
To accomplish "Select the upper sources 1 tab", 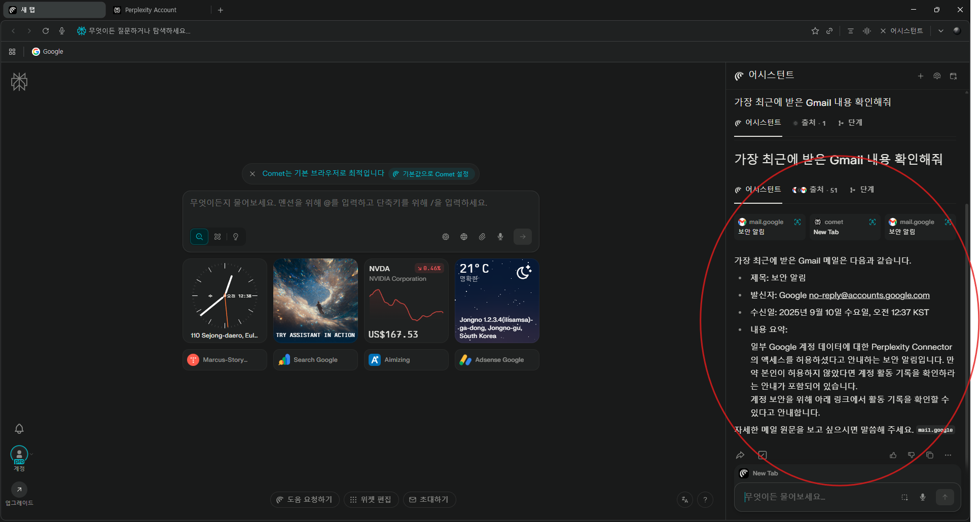I will pos(810,123).
